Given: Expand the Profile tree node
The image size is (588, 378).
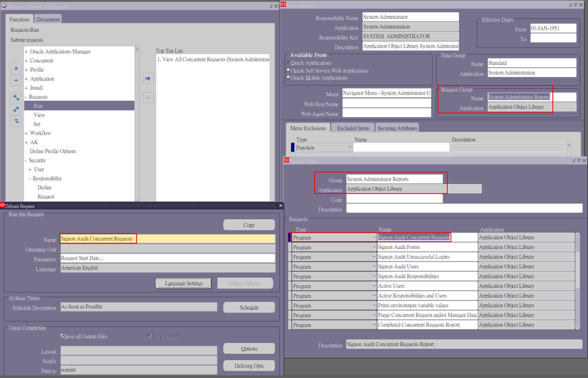Looking at the screenshot, I should (x=26, y=70).
